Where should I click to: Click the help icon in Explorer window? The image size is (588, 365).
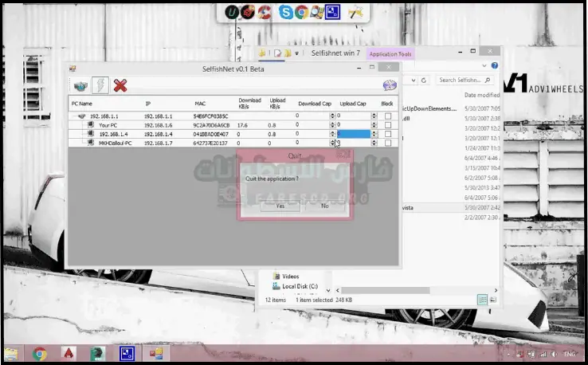coord(495,65)
